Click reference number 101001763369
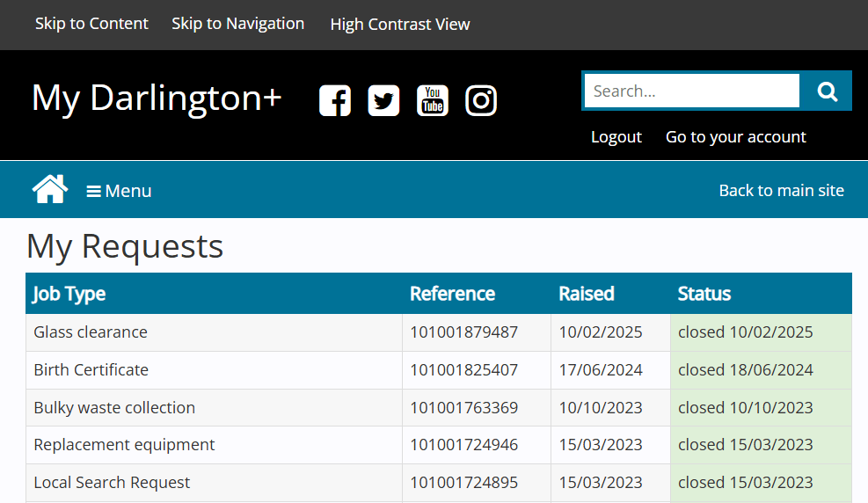 pos(463,408)
